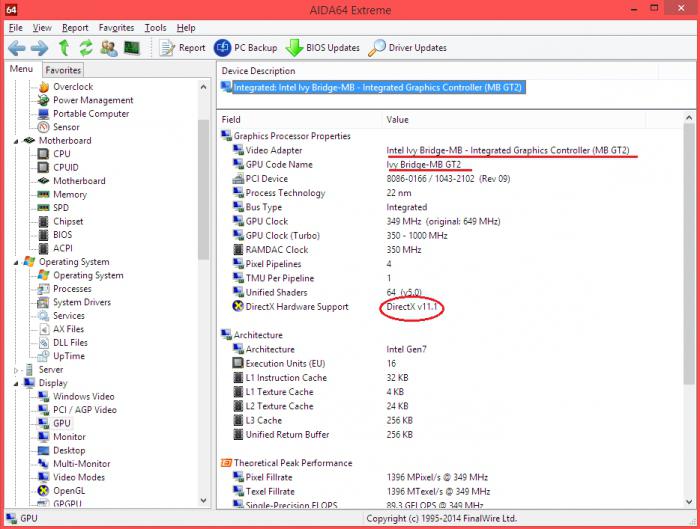Click the ACPI chip icon
Viewport: 700px width, 529px height.
pyautogui.click(x=43, y=248)
